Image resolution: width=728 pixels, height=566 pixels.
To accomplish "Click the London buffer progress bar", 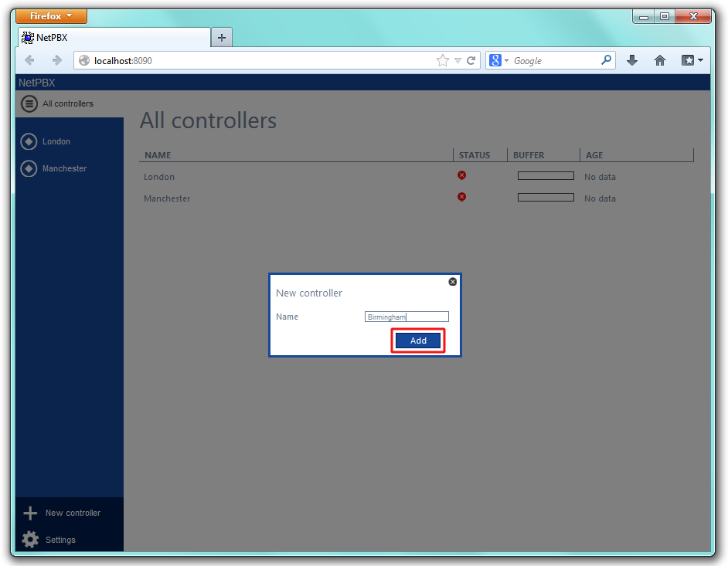I will point(546,176).
